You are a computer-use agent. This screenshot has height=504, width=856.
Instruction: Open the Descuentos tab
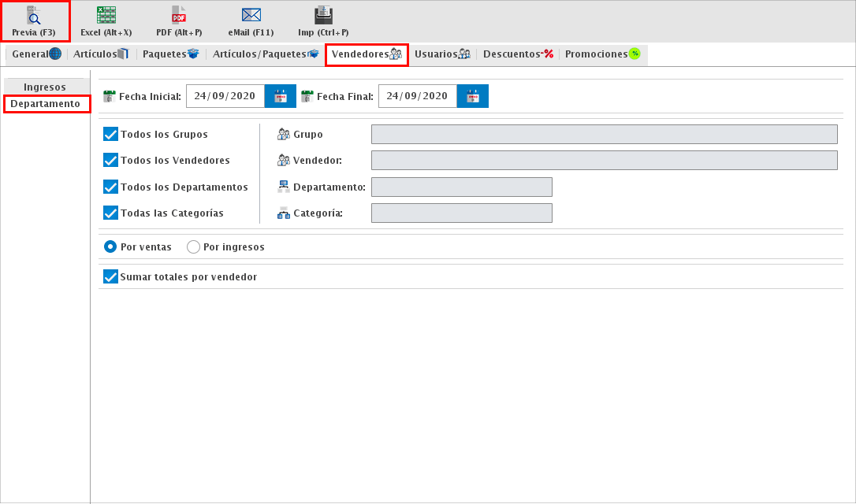click(x=518, y=54)
